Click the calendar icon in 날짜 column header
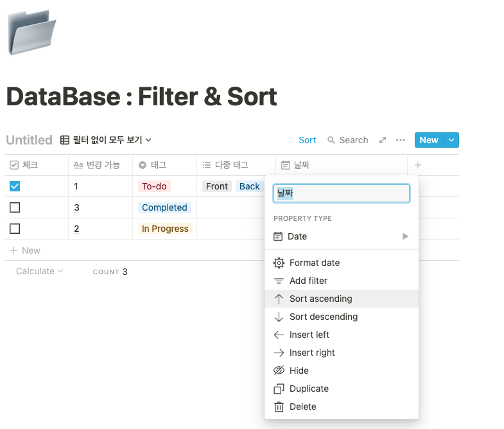The height and width of the screenshot is (429, 504). pos(286,165)
